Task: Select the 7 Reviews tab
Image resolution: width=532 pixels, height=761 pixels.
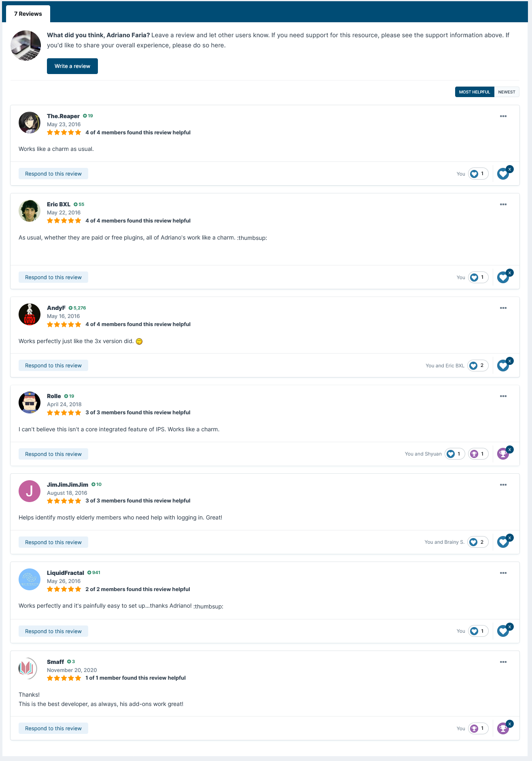Action: pos(28,14)
